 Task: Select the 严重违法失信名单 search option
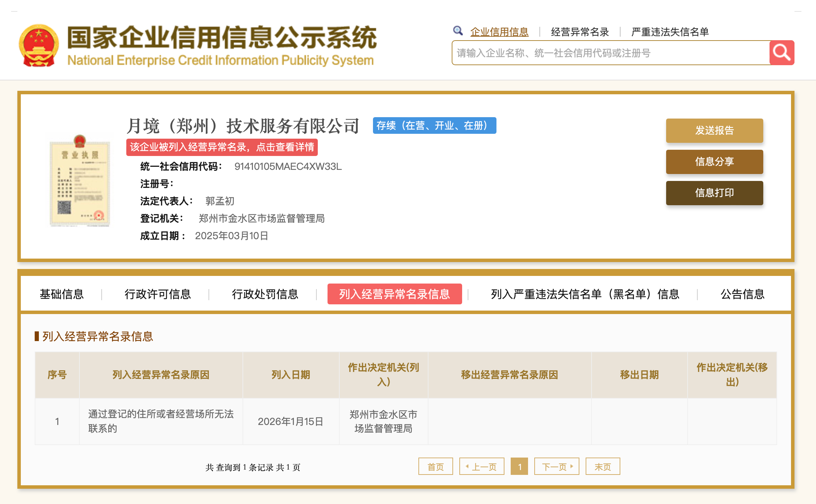pyautogui.click(x=670, y=32)
